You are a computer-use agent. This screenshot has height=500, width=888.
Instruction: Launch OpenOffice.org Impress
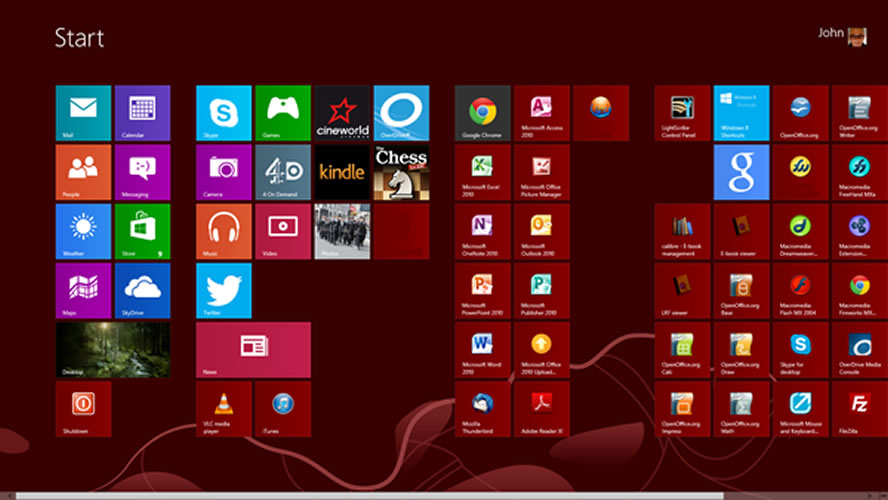coord(682,409)
